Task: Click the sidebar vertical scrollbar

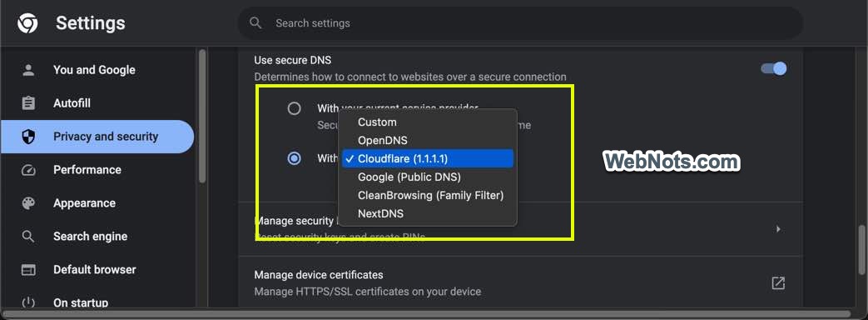Action: (202, 117)
